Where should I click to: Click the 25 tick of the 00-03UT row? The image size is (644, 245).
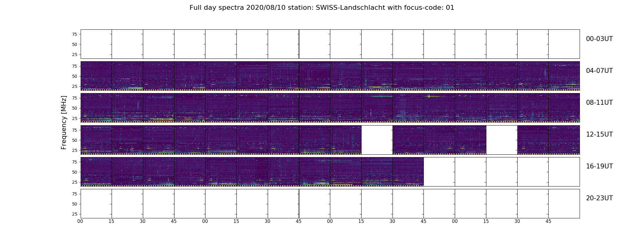click(75, 55)
